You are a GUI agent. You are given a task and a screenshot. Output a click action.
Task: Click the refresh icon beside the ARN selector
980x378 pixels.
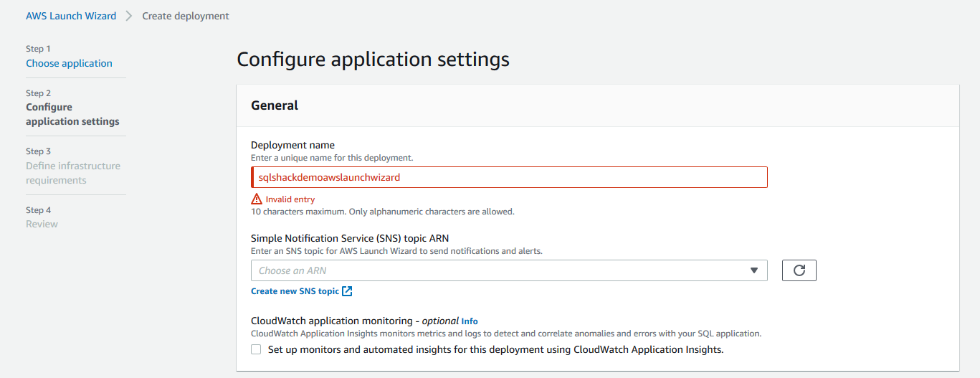click(x=799, y=270)
